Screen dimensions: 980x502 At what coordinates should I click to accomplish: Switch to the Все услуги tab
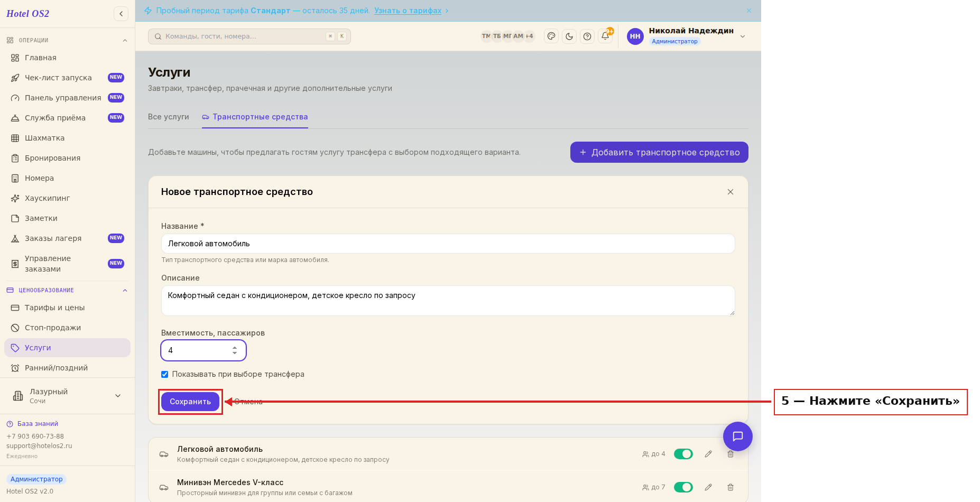169,117
